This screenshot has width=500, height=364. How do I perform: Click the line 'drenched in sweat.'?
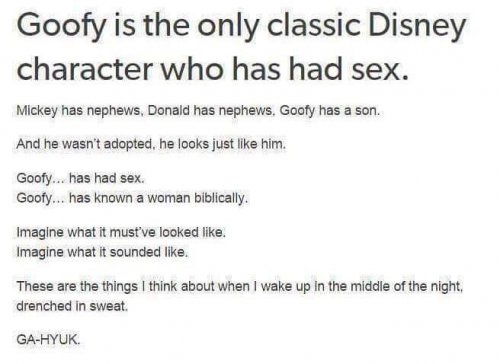(x=72, y=306)
